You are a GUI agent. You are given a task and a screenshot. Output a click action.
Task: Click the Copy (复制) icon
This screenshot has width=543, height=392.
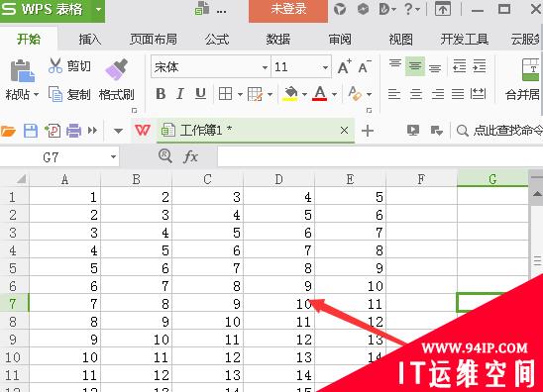pyautogui.click(x=55, y=94)
